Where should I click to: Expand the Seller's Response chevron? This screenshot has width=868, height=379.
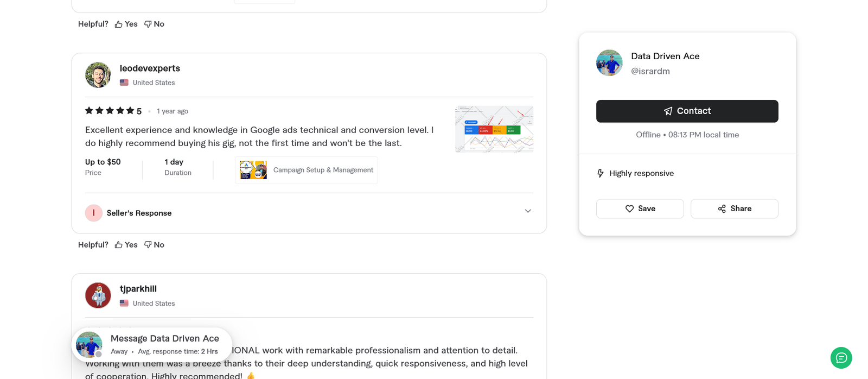pyautogui.click(x=528, y=211)
